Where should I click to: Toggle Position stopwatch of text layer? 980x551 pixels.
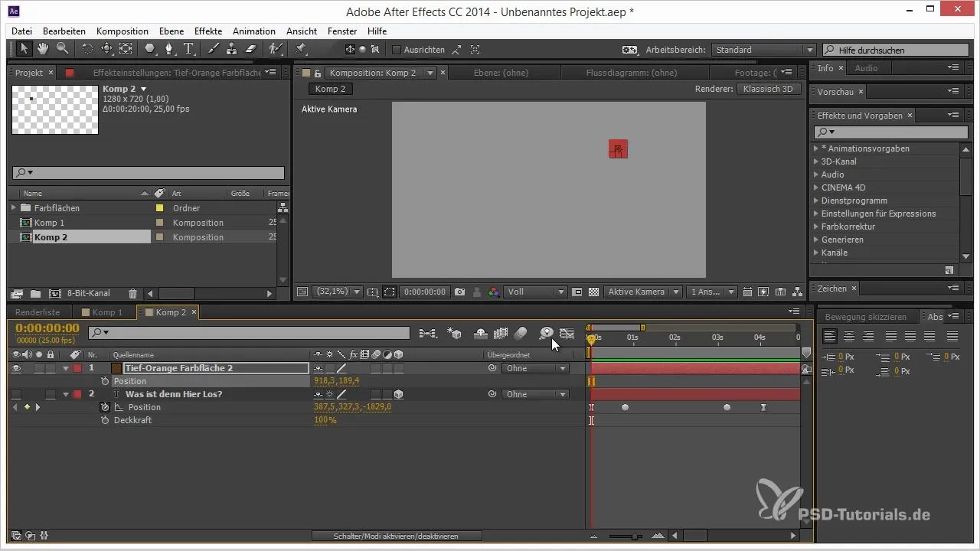coord(105,407)
